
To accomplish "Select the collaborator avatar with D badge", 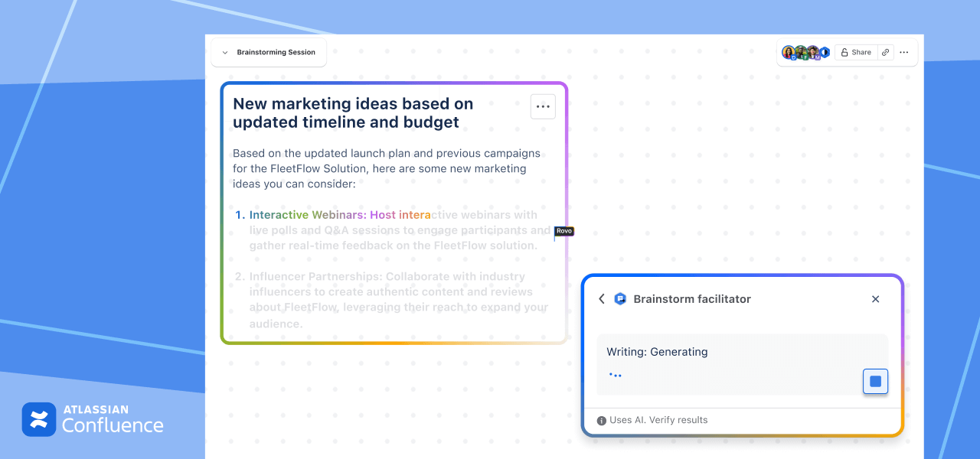I will (x=789, y=52).
